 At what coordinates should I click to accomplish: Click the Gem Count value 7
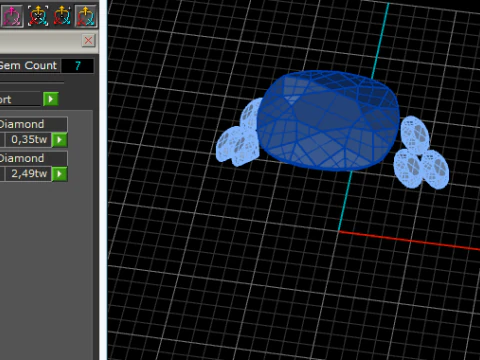(78, 66)
